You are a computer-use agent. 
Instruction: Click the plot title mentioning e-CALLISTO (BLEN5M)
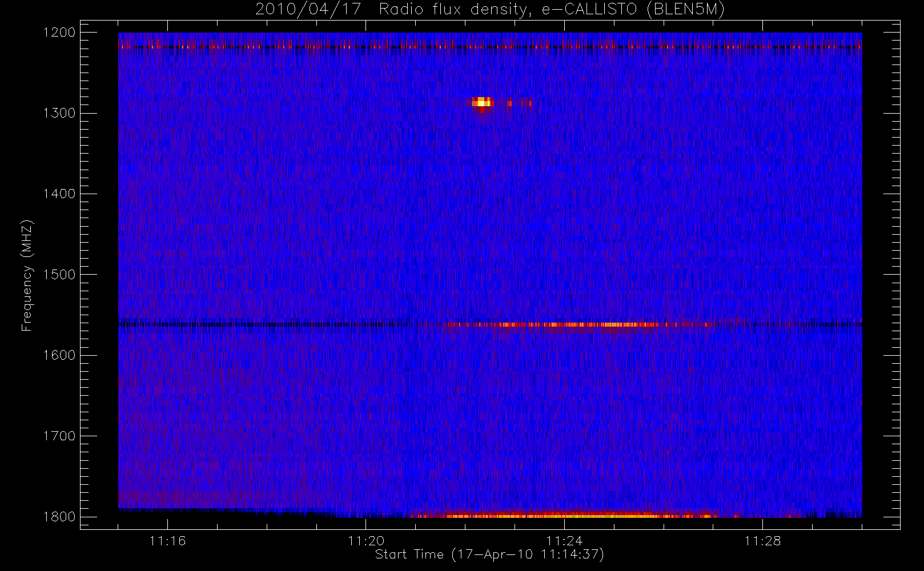(490, 10)
